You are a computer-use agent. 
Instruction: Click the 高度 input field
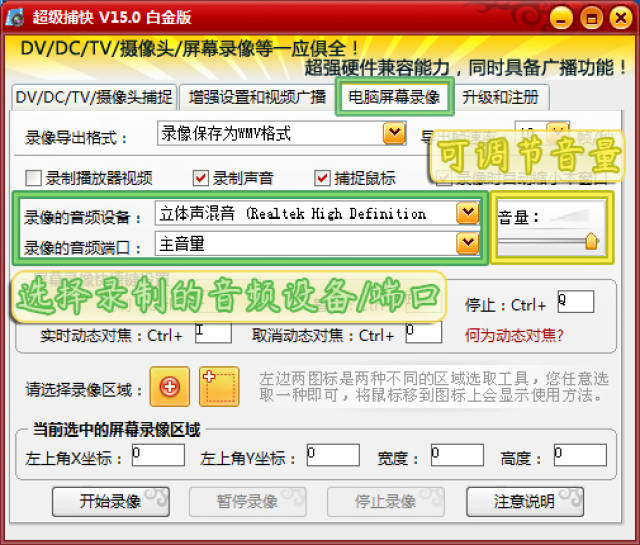[x=580, y=455]
